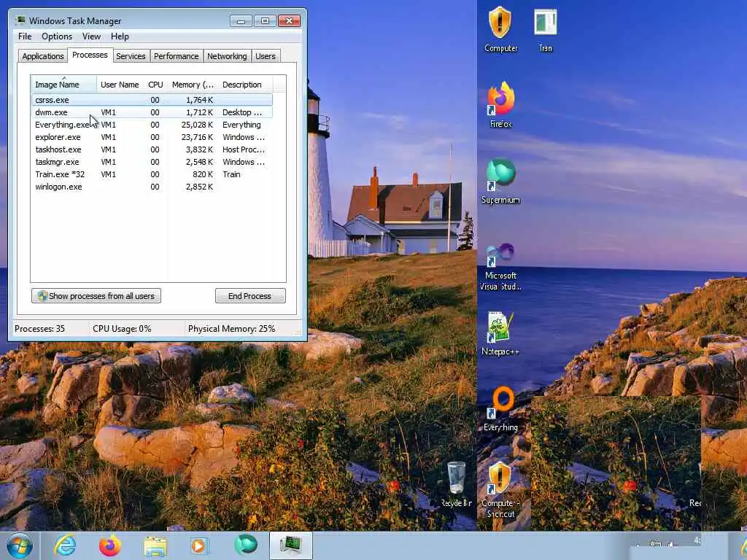Open Windows Explorer folder in taskbar

point(155,547)
